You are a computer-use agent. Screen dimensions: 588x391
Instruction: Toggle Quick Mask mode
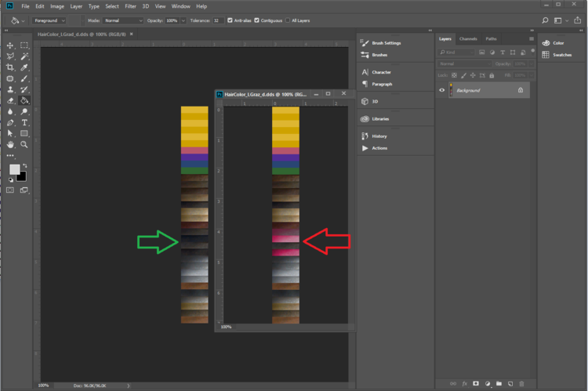tap(10, 190)
